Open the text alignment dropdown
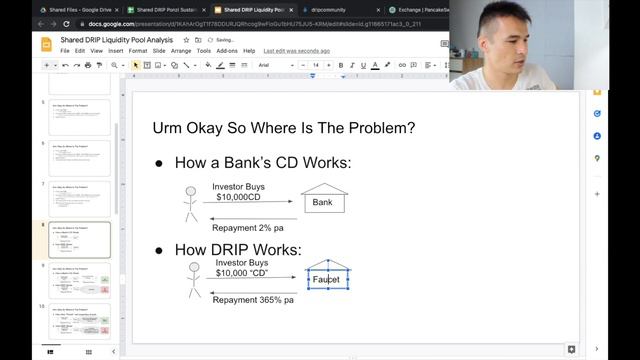640x360 pixels. [430, 65]
